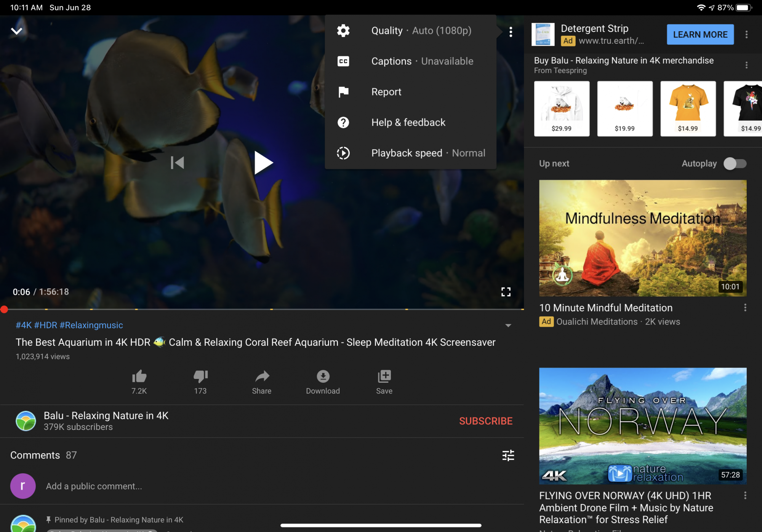
Task: Open merchandise shelf three-dot menu
Action: coord(746,65)
